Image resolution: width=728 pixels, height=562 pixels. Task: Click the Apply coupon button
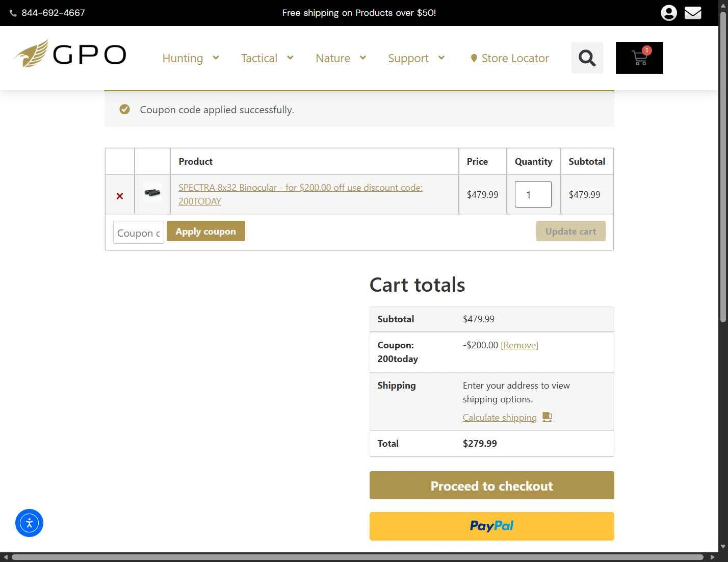(x=206, y=231)
